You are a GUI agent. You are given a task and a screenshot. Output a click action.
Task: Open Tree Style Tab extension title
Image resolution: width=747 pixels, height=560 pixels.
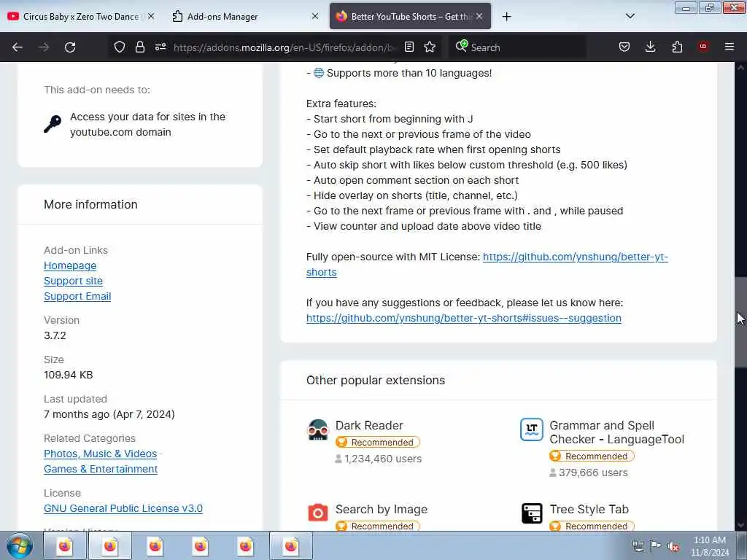point(589,510)
